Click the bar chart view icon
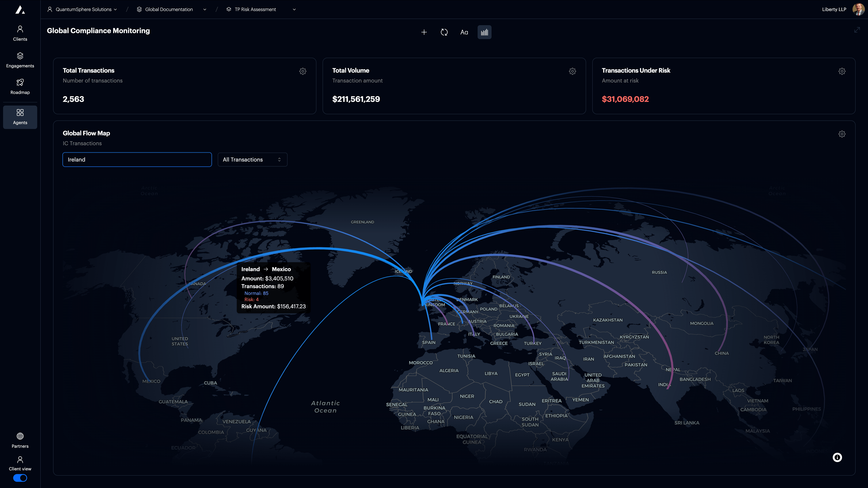Image resolution: width=868 pixels, height=488 pixels. pyautogui.click(x=484, y=32)
